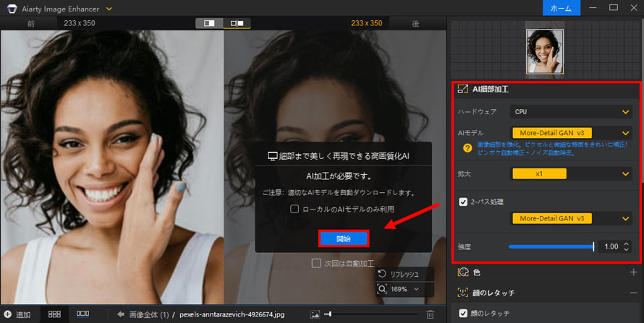Click the monitor icon in dialog header
644x323 pixels.
(272, 156)
